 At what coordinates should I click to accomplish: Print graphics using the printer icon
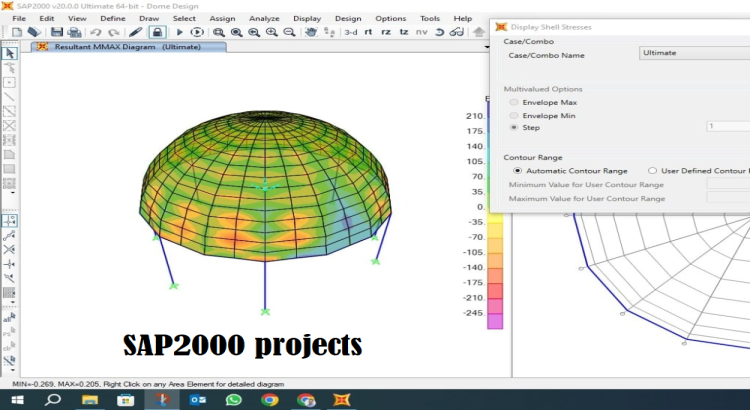click(74, 32)
